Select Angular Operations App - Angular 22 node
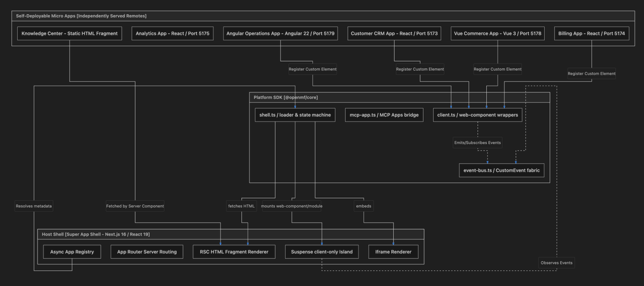Screen dimensions: 644x286 (280, 33)
